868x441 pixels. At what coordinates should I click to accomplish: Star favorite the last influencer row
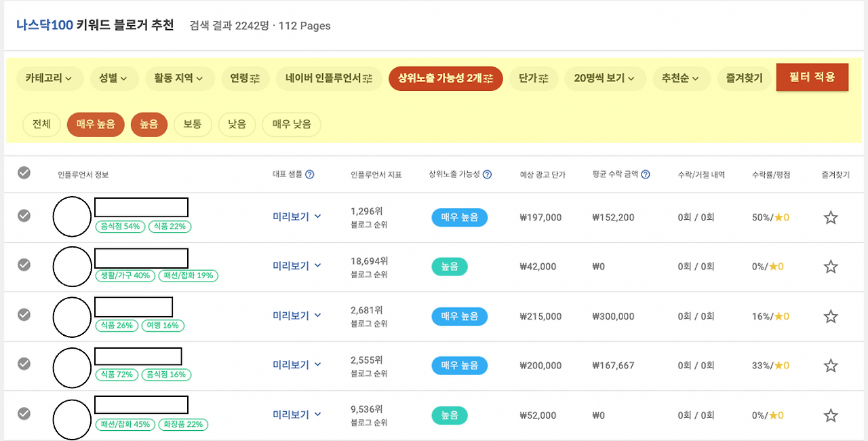(830, 415)
